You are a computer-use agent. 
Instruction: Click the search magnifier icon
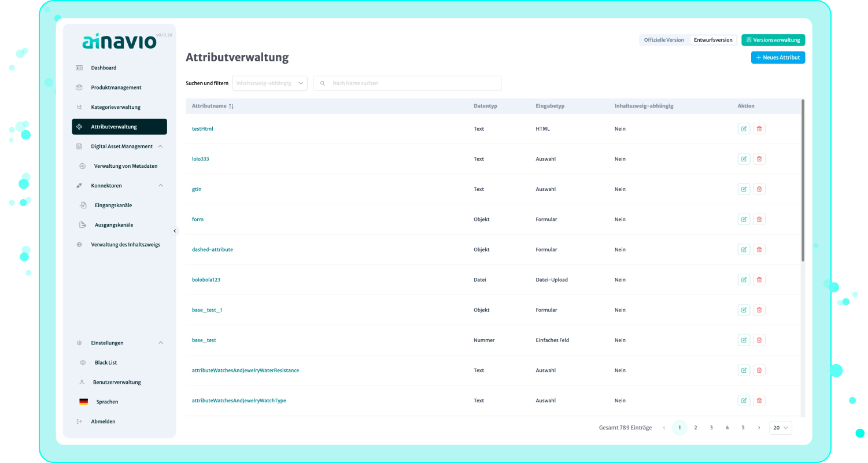tap(323, 83)
